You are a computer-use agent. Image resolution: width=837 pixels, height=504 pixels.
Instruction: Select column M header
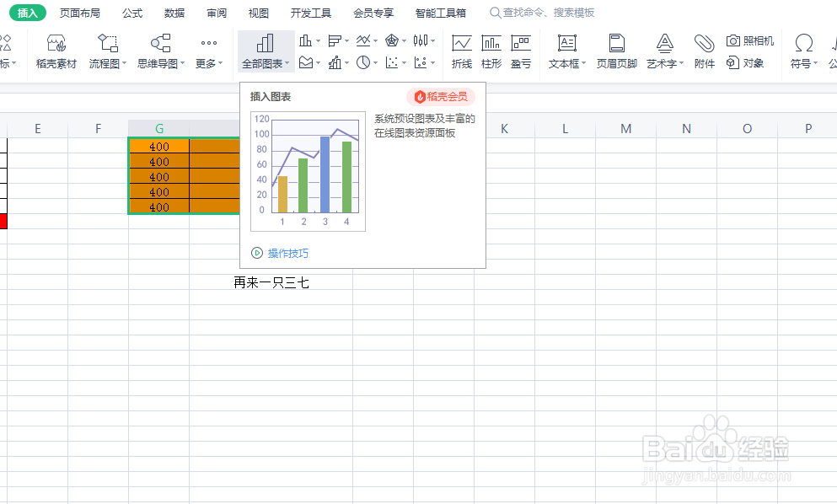point(625,129)
